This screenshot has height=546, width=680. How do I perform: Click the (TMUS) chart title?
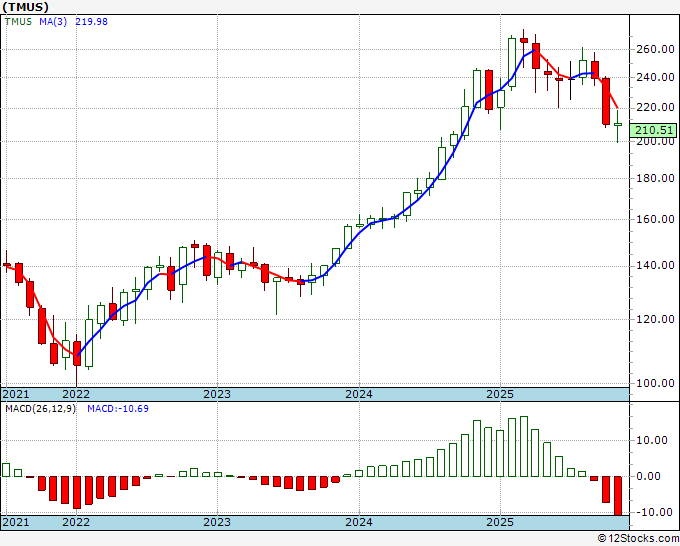[x=26, y=7]
